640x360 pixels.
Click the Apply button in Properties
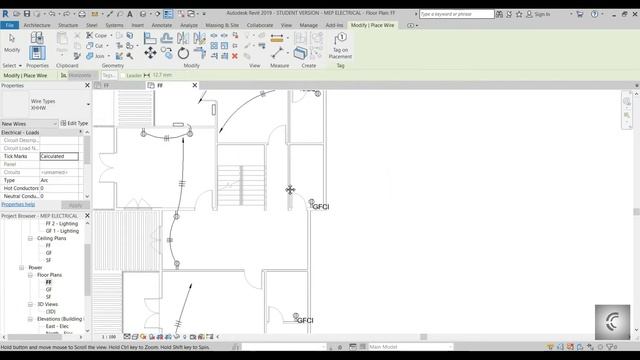pyautogui.click(x=76, y=205)
